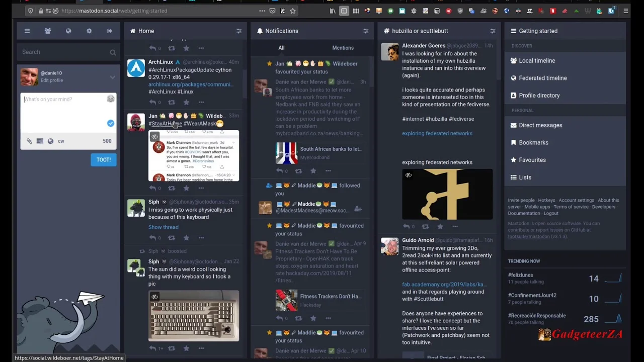Reply to the ArchLinux post
Image resolution: width=644 pixels, height=362 pixels.
click(x=152, y=103)
